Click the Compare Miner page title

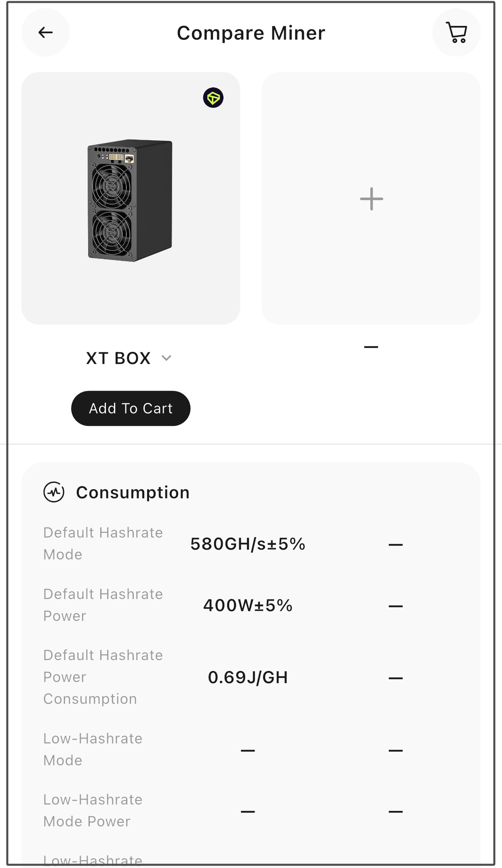251,33
